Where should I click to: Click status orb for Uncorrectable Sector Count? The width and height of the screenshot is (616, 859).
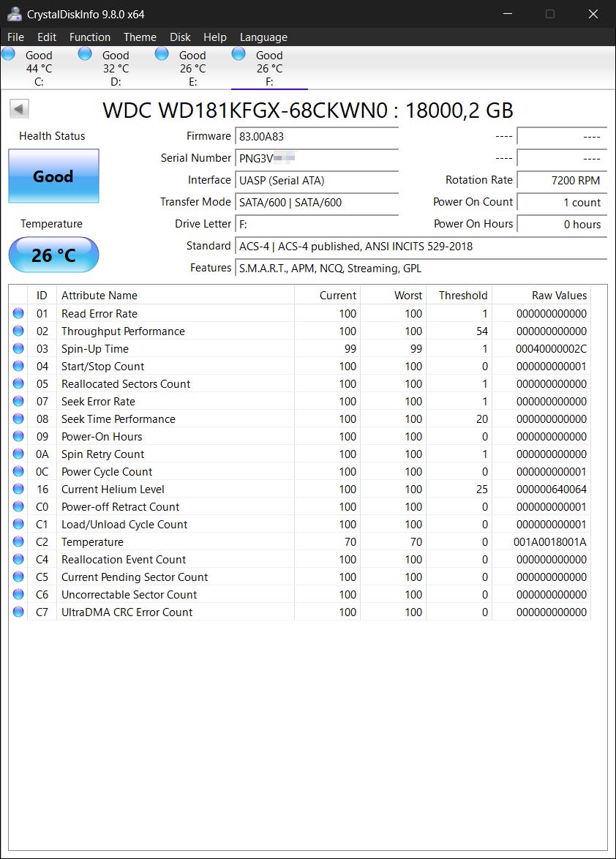(x=18, y=594)
